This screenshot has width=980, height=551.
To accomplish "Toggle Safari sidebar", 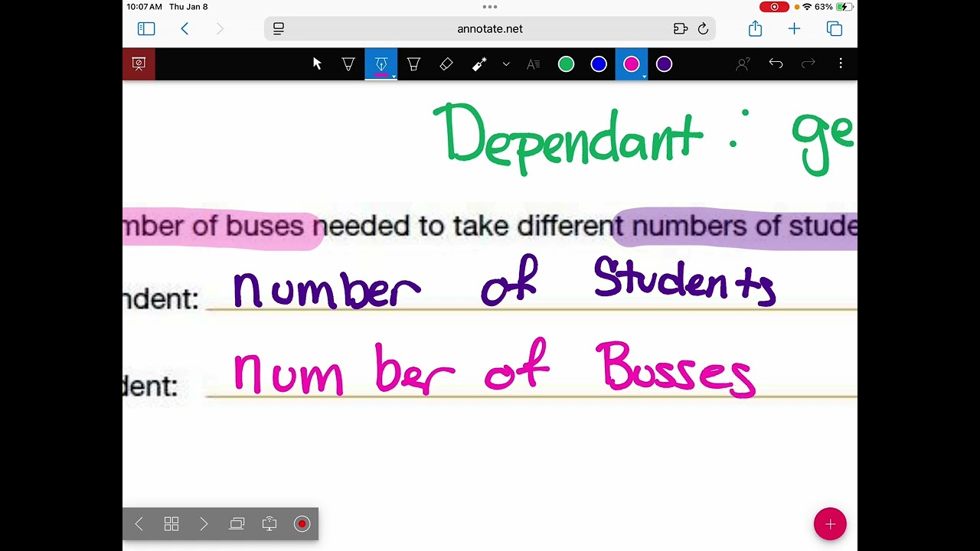I will click(x=146, y=29).
